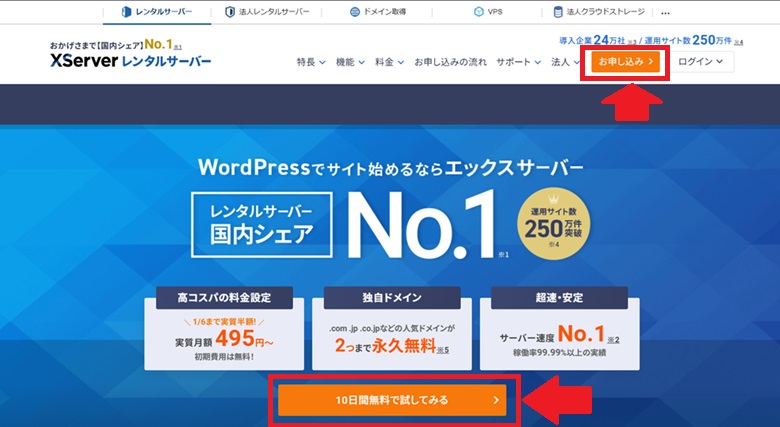Expand the 機能 dropdown menu
Image resolution: width=780 pixels, height=427 pixels.
click(x=351, y=62)
